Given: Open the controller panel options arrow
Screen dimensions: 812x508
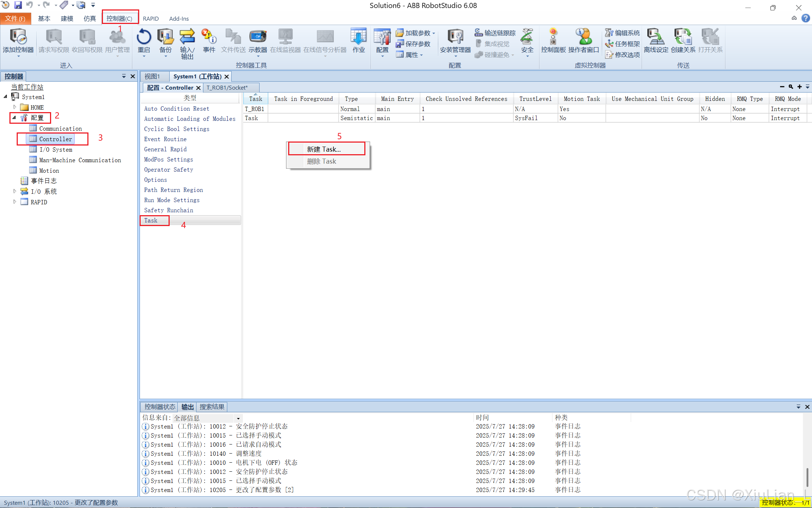Looking at the screenshot, I should (x=124, y=76).
